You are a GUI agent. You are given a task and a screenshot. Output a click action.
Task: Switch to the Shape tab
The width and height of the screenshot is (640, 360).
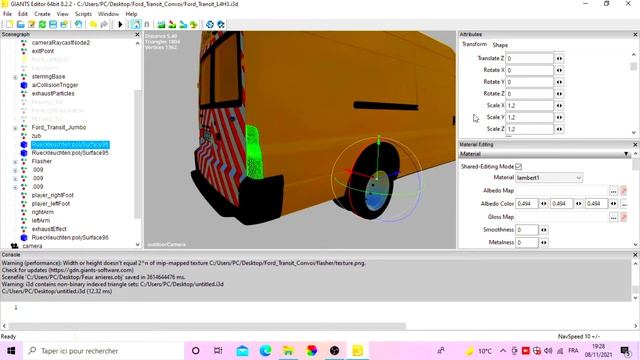tap(500, 45)
